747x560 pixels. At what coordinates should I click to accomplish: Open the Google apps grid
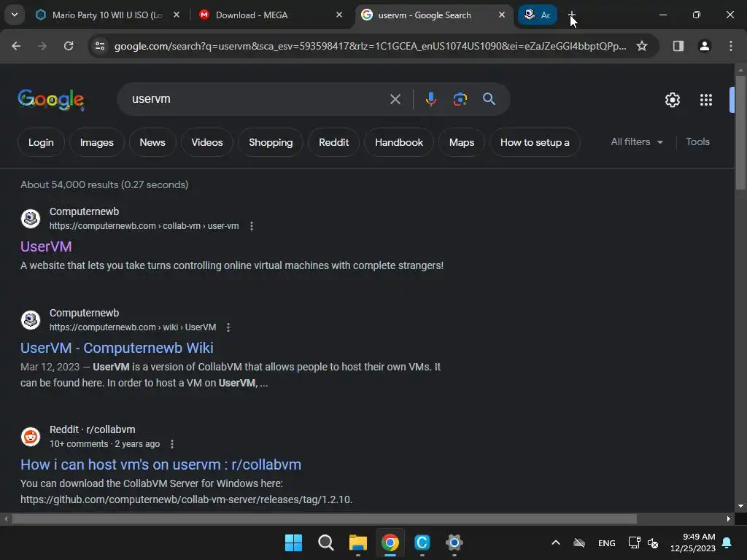[x=706, y=100]
